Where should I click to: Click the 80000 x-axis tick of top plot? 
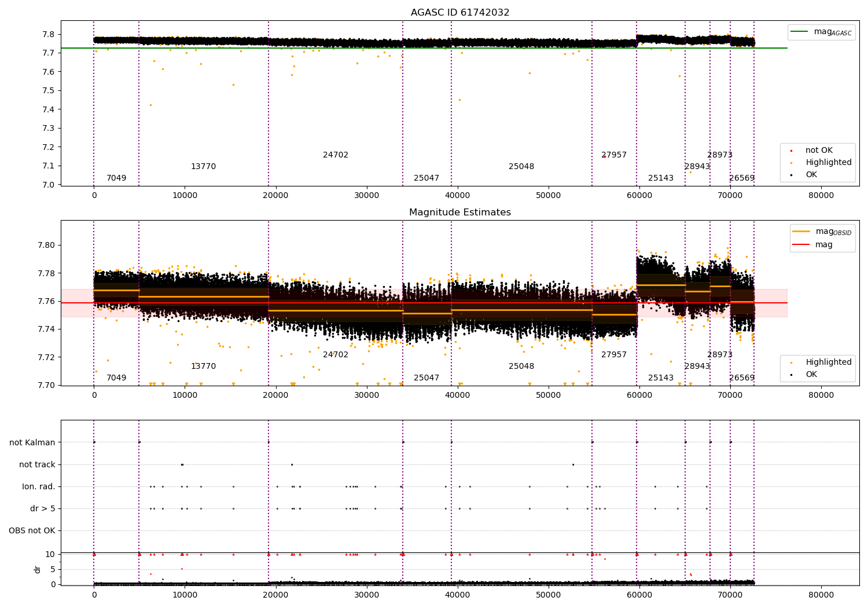821,195
